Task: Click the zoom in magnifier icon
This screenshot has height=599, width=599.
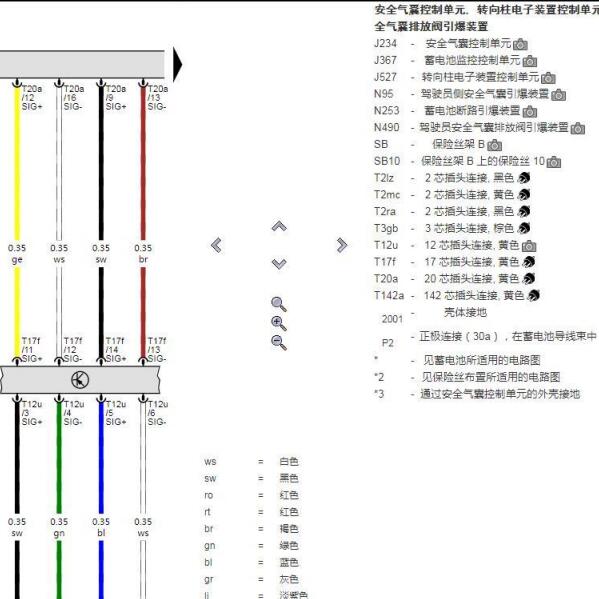Action: (278, 323)
